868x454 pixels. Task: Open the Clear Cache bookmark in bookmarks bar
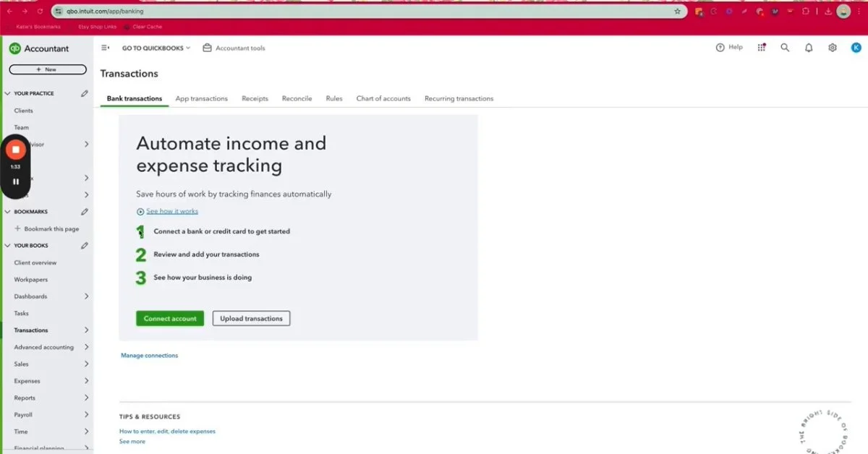point(143,27)
